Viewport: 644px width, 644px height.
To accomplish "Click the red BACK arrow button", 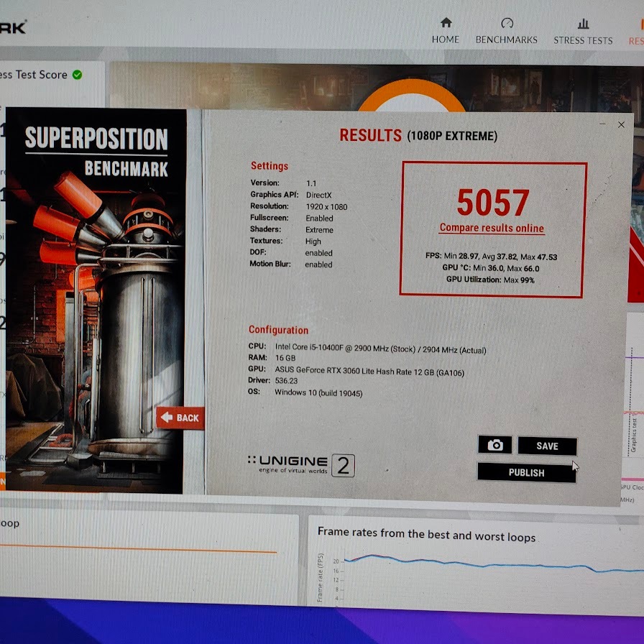I will (180, 418).
